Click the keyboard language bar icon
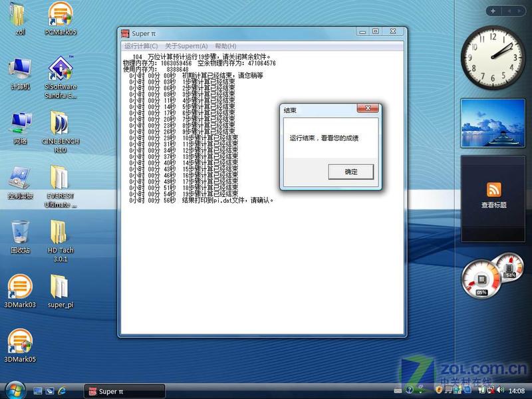Screen dimensions: 532x399 point(398,390)
